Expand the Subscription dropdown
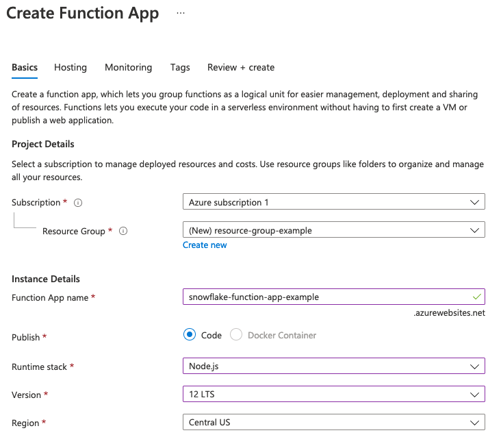 pyautogui.click(x=333, y=202)
